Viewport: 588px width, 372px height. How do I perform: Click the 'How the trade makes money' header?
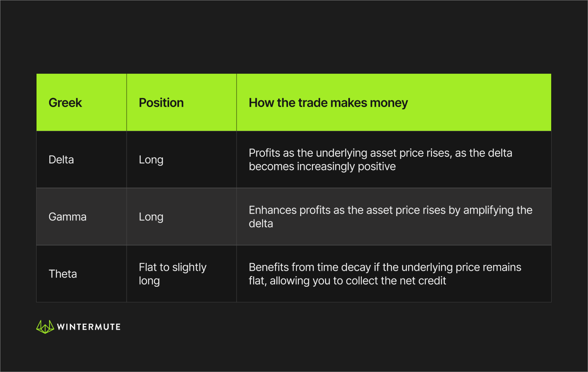(328, 103)
